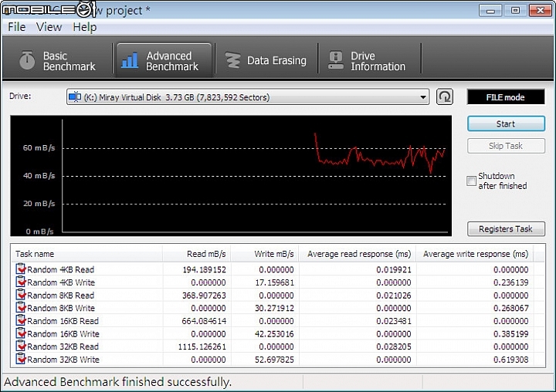Viewport: 556px width, 392px height.
Task: Select the Advanced Benchmark bar chart icon
Action: (130, 60)
